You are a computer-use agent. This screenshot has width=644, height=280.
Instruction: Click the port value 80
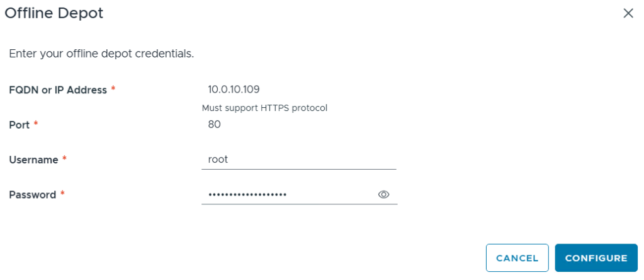(214, 125)
